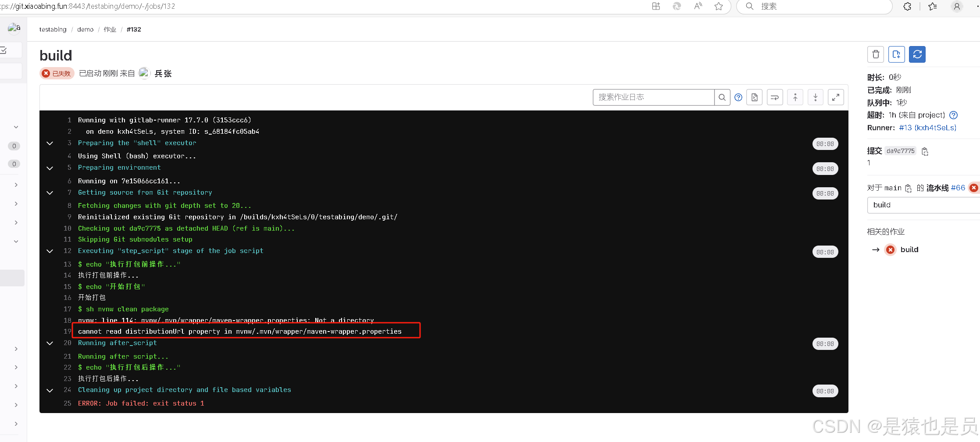Click the delete job log trash icon

pyautogui.click(x=876, y=54)
